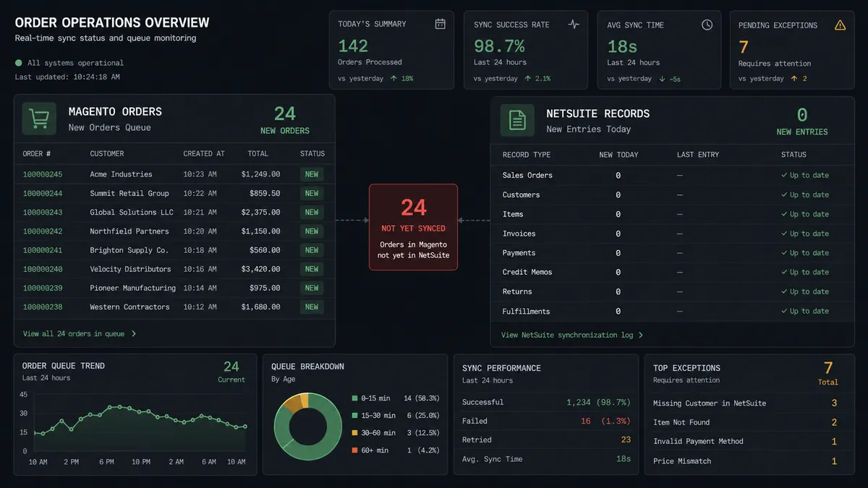868x488 pixels.
Task: Click the checkmark in the Fulfillments status cell
Action: pos(784,311)
